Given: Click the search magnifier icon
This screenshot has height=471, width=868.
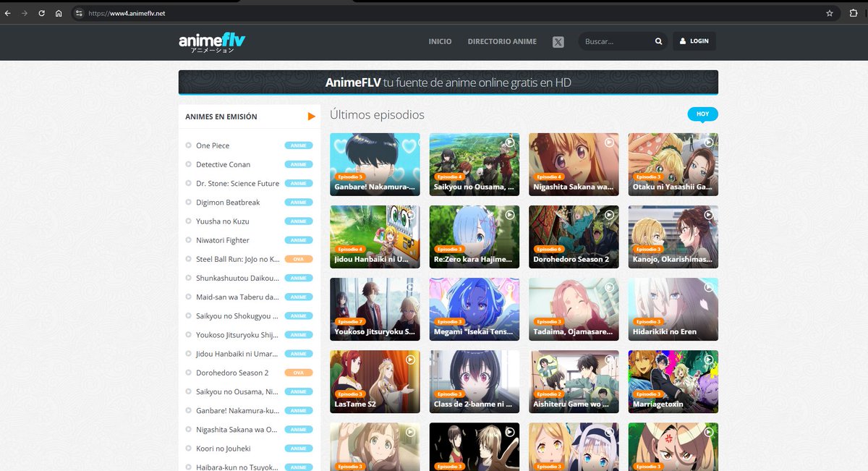Looking at the screenshot, I should (x=658, y=41).
